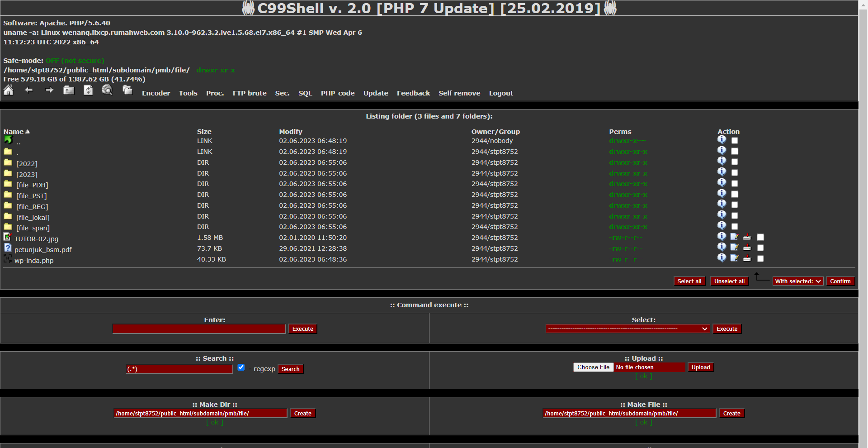This screenshot has width=868, height=448.
Task: Click Execute beside the Enter command field
Action: coord(303,329)
